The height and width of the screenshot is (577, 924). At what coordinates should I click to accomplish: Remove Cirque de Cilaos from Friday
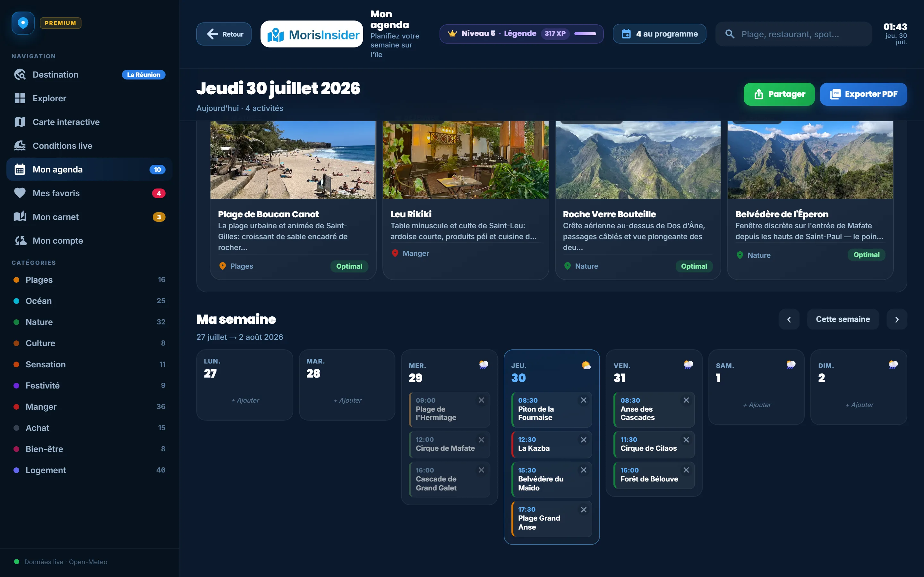click(x=686, y=439)
